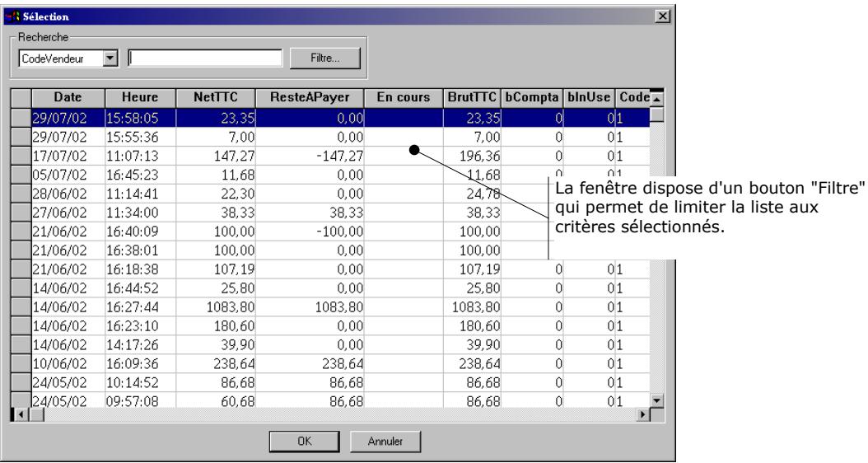Click the search text input field
The height and width of the screenshot is (463, 868).
[x=205, y=58]
